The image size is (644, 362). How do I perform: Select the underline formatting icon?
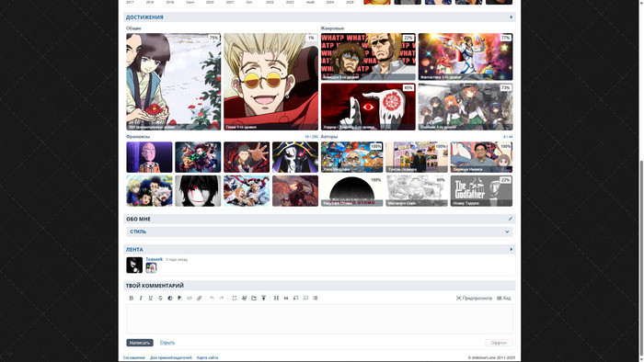tap(151, 298)
